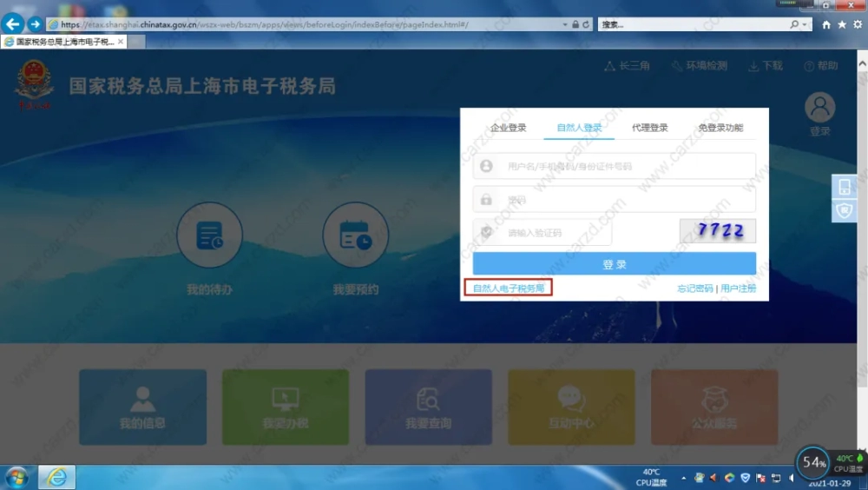Refresh the 7722 captcha image
868x490 pixels.
point(718,230)
